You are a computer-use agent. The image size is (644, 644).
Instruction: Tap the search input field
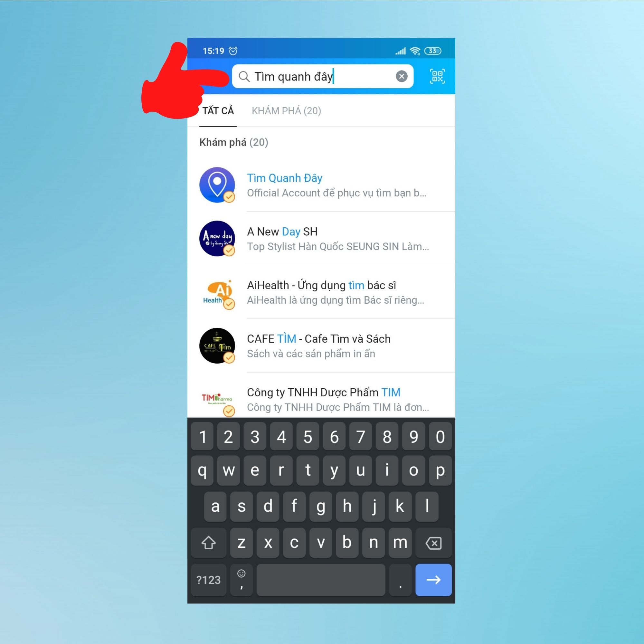coord(322,75)
